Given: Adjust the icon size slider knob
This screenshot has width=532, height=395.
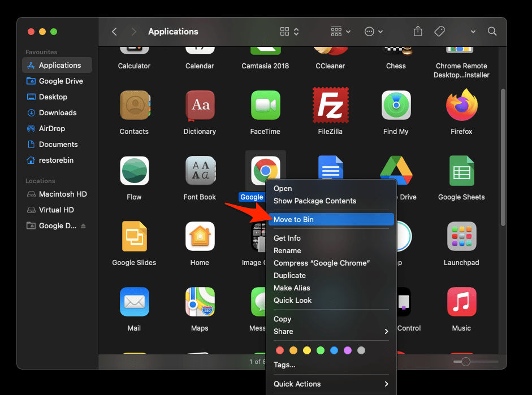Looking at the screenshot, I should pos(465,362).
